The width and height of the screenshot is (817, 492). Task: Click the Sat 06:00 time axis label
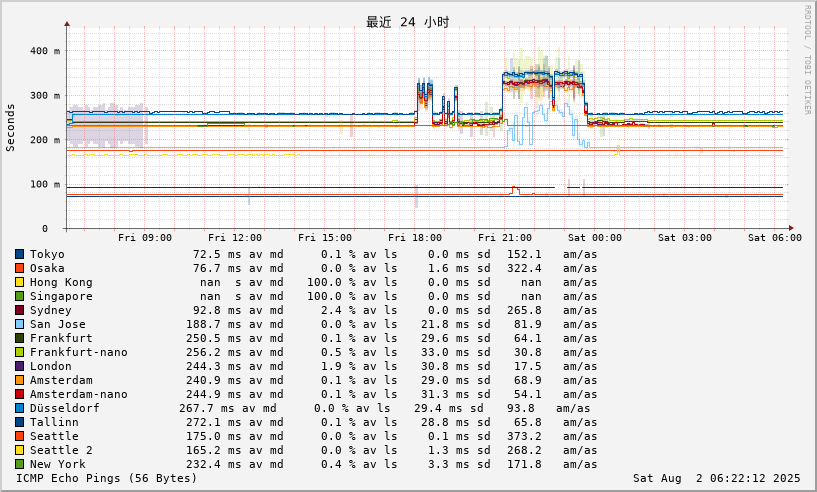point(775,238)
